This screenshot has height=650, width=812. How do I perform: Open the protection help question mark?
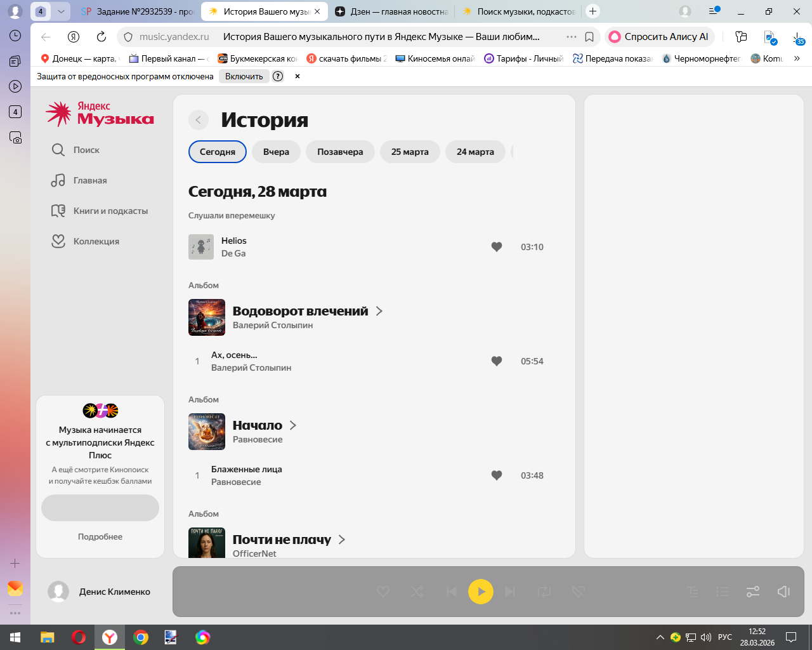(278, 76)
